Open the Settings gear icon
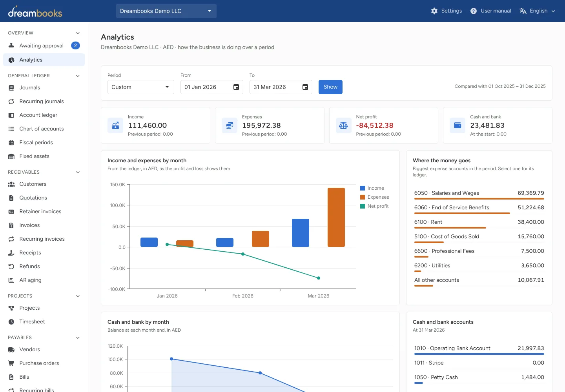This screenshot has height=392, width=565. [x=434, y=11]
